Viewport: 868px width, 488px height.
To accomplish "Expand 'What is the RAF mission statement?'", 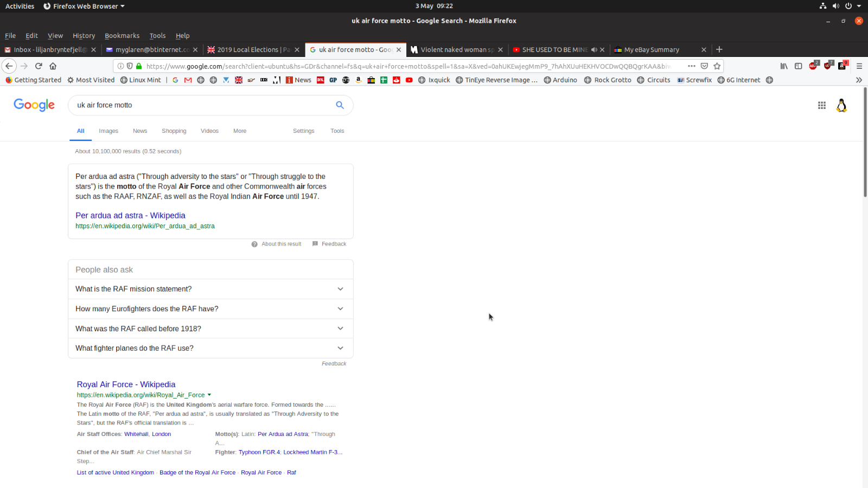I will click(x=210, y=289).
